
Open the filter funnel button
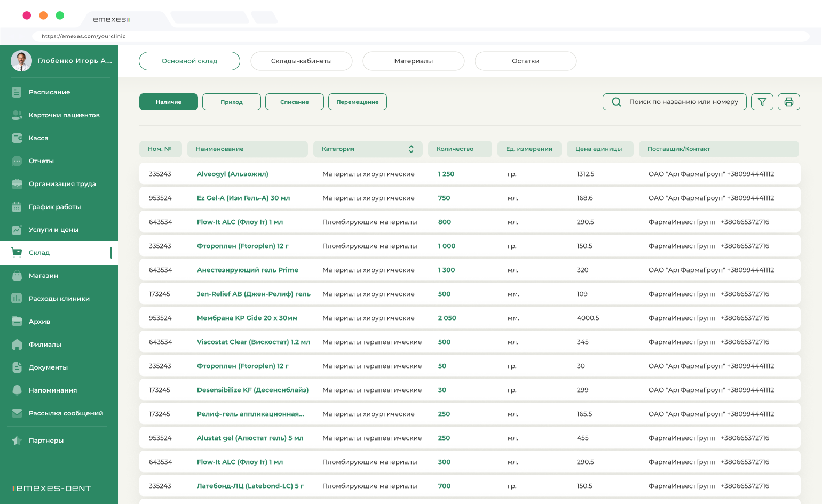(x=762, y=102)
